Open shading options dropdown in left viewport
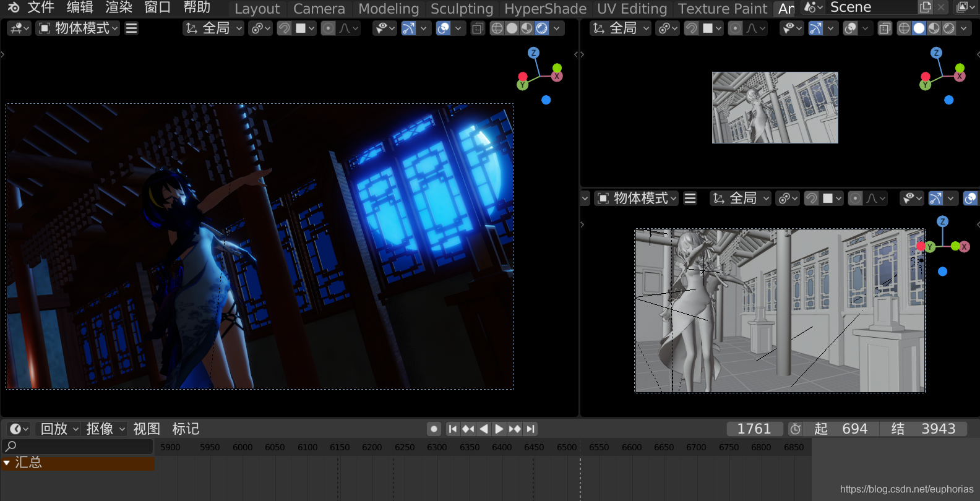This screenshot has height=501, width=980. point(557,28)
